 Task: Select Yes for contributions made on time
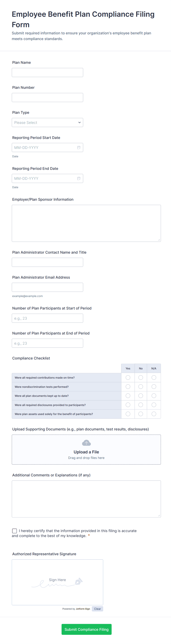click(128, 378)
